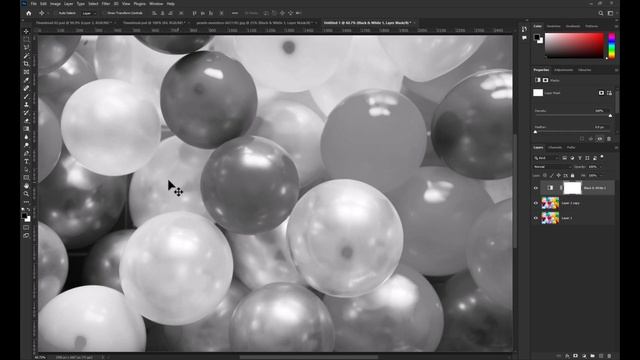
Task: Open the Image menu
Action: click(x=55, y=4)
